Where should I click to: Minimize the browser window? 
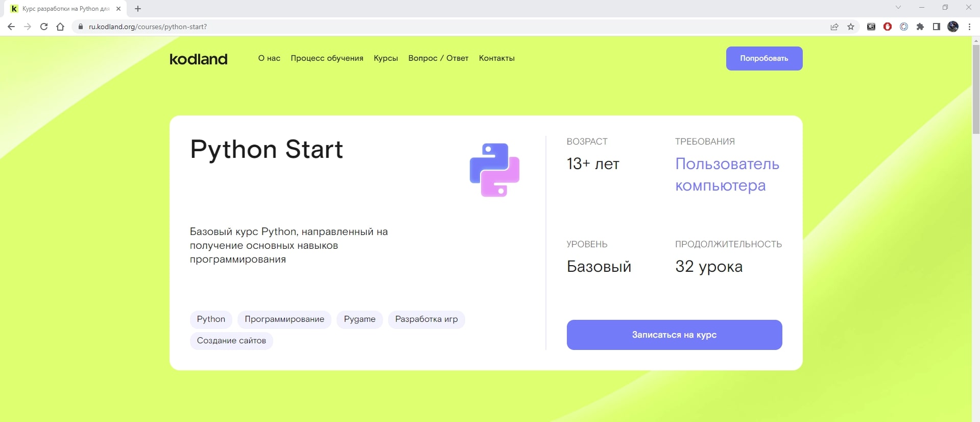[x=922, y=7]
